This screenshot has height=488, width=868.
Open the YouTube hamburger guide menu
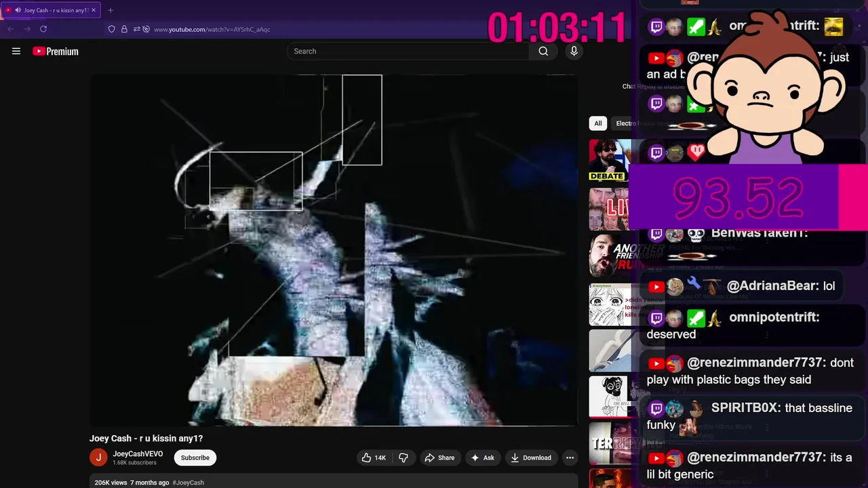16,51
